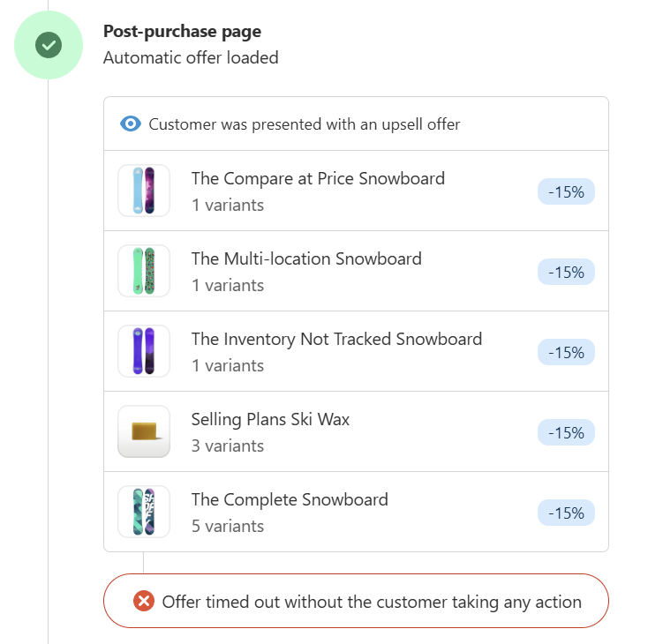Open Inventory Not Tracked Snowboard thumbnail

144,351
